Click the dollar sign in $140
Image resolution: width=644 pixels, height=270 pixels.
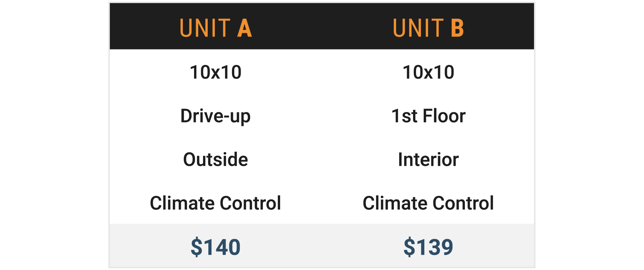196,247
